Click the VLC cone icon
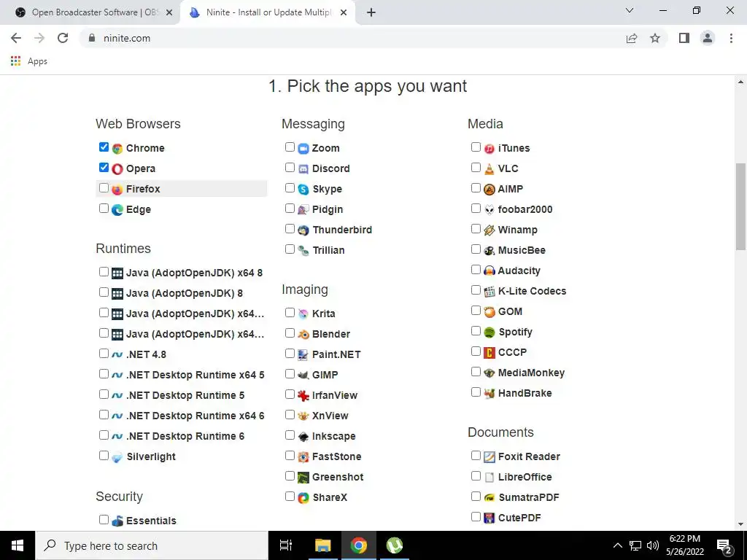Viewport: 747px width, 560px height. (489, 169)
